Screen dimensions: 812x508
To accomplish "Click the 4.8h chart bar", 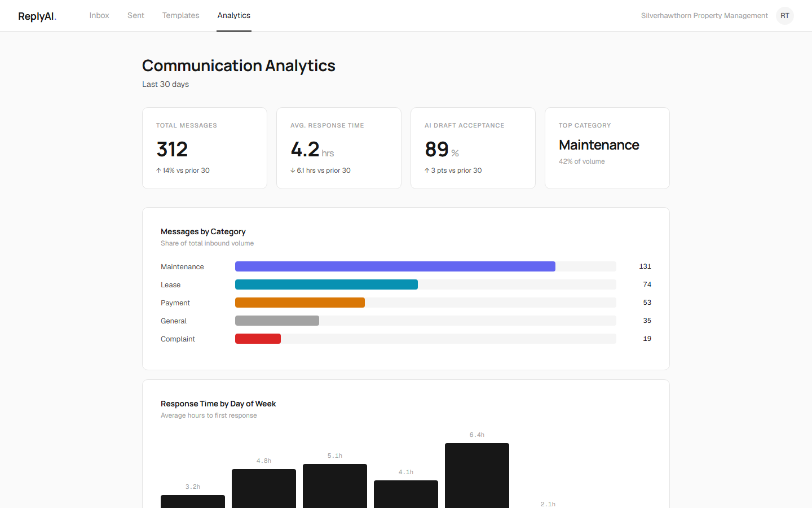I will click(264, 488).
